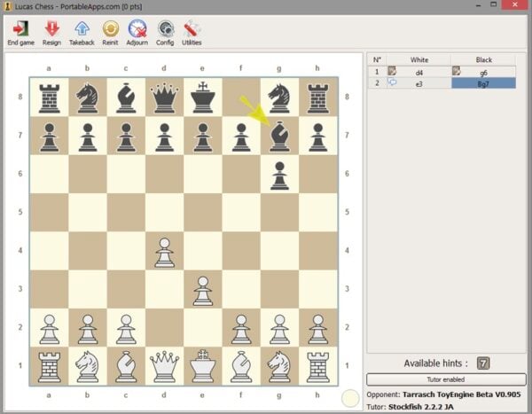Click the round side-to-move indicator below the board
The width and height of the screenshot is (532, 414).
coord(350,398)
